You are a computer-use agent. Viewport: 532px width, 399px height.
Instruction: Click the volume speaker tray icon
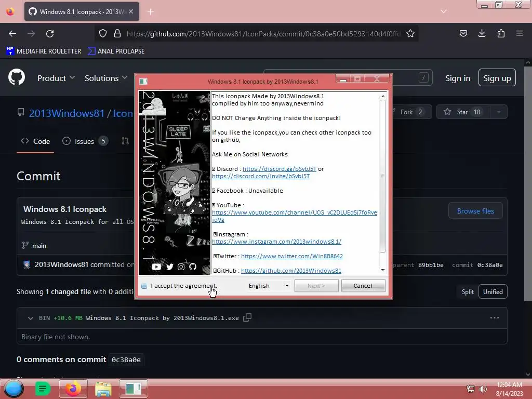(x=483, y=389)
